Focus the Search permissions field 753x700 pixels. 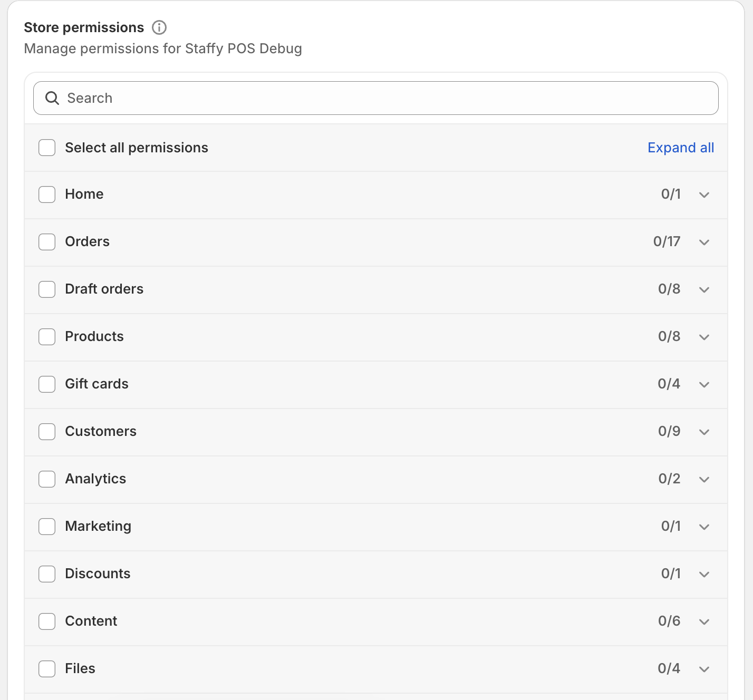coord(376,98)
